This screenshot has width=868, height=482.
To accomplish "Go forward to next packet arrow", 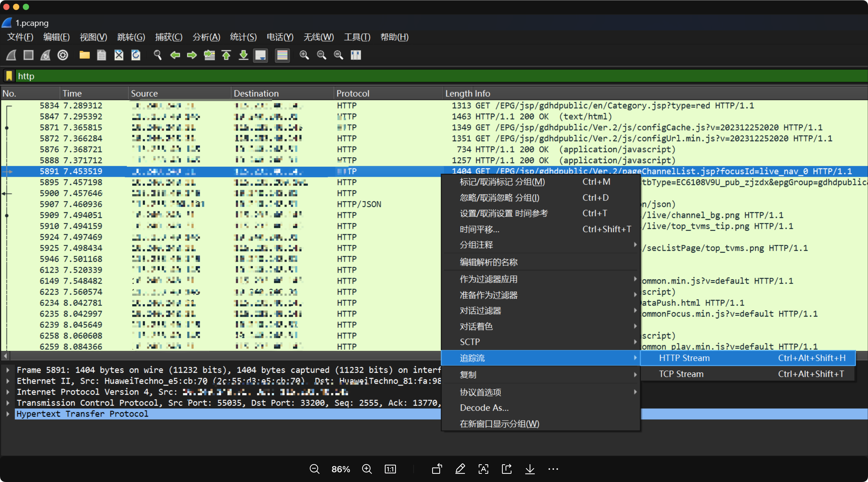I will tap(192, 55).
